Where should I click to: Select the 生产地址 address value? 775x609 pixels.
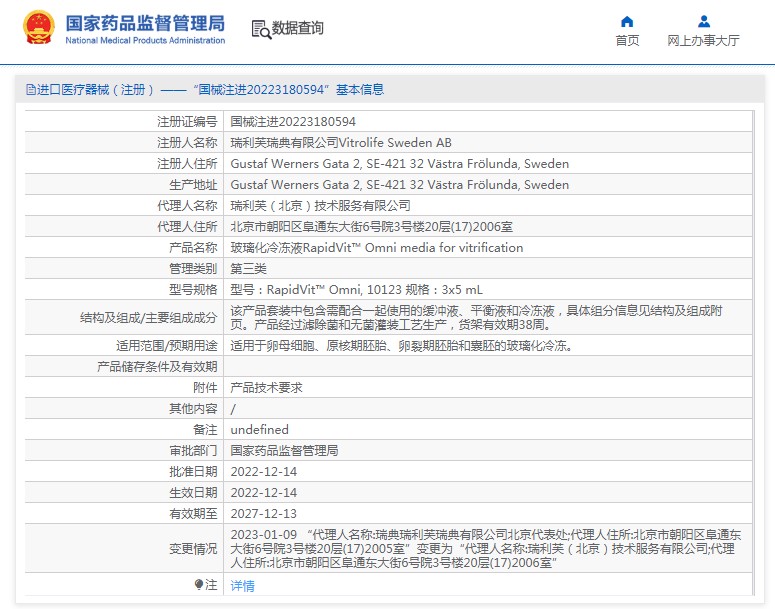coord(399,185)
